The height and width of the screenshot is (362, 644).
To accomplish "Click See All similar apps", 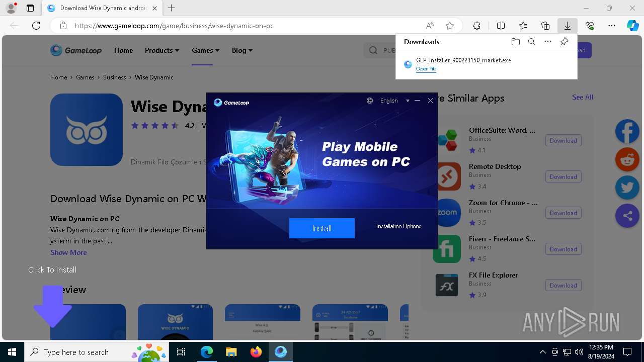I will coord(583,97).
